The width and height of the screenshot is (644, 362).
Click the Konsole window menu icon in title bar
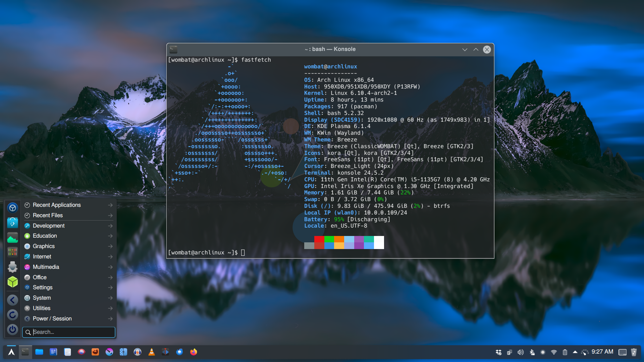173,50
